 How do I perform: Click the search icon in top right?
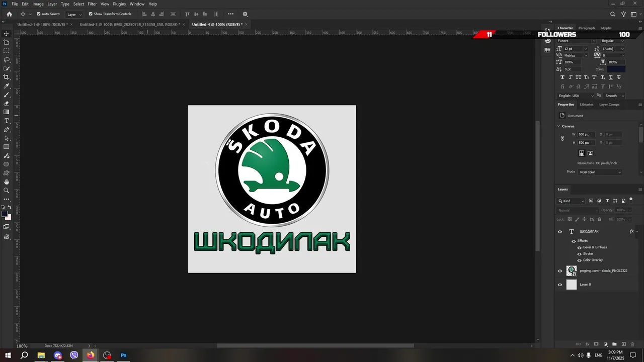[x=613, y=14]
